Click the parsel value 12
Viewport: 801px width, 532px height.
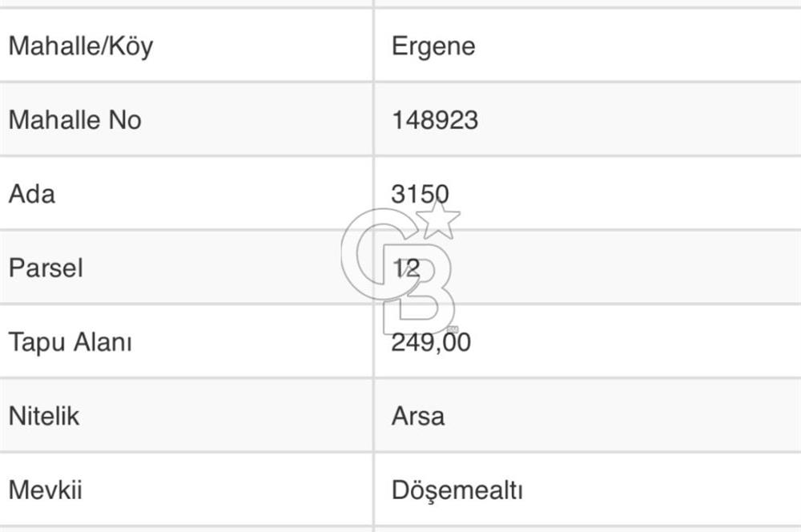[406, 268]
